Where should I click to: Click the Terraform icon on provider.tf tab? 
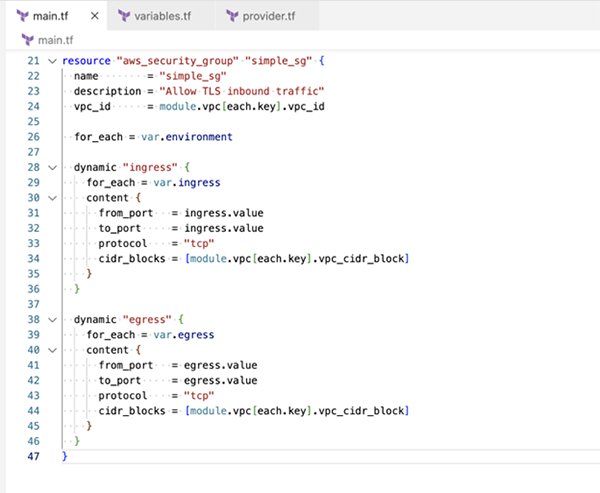pos(233,16)
